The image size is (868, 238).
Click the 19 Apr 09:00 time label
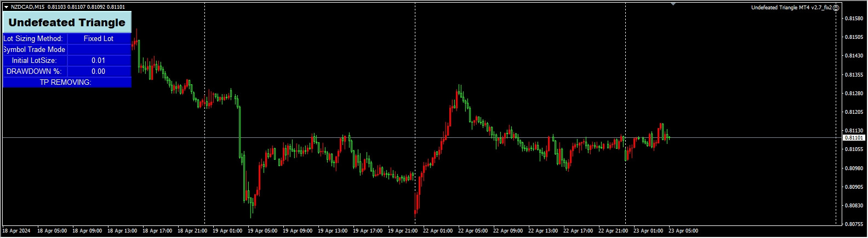(297, 231)
